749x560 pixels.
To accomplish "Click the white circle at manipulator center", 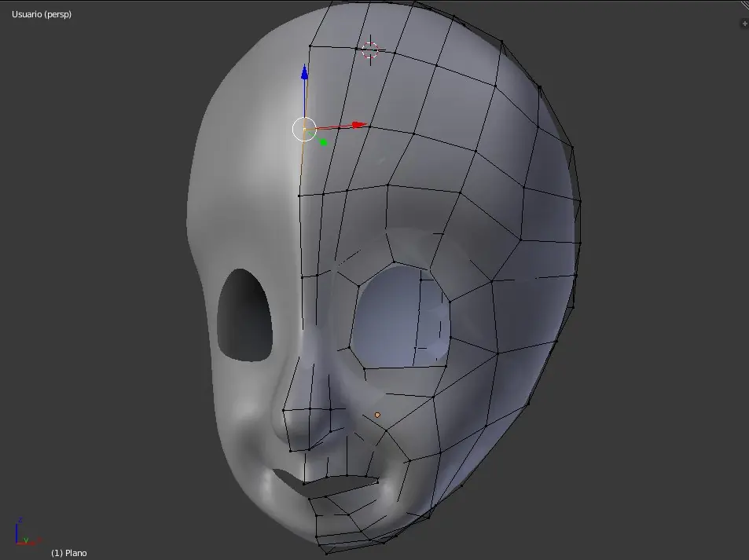I will (304, 129).
